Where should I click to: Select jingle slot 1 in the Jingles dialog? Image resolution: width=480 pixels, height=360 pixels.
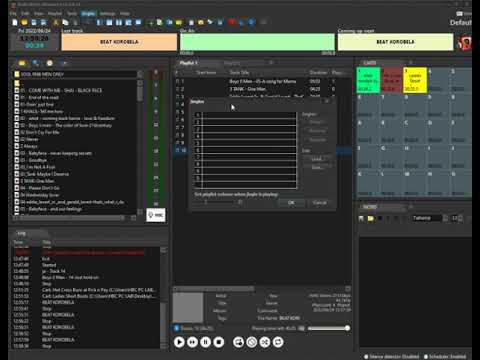tap(245, 115)
